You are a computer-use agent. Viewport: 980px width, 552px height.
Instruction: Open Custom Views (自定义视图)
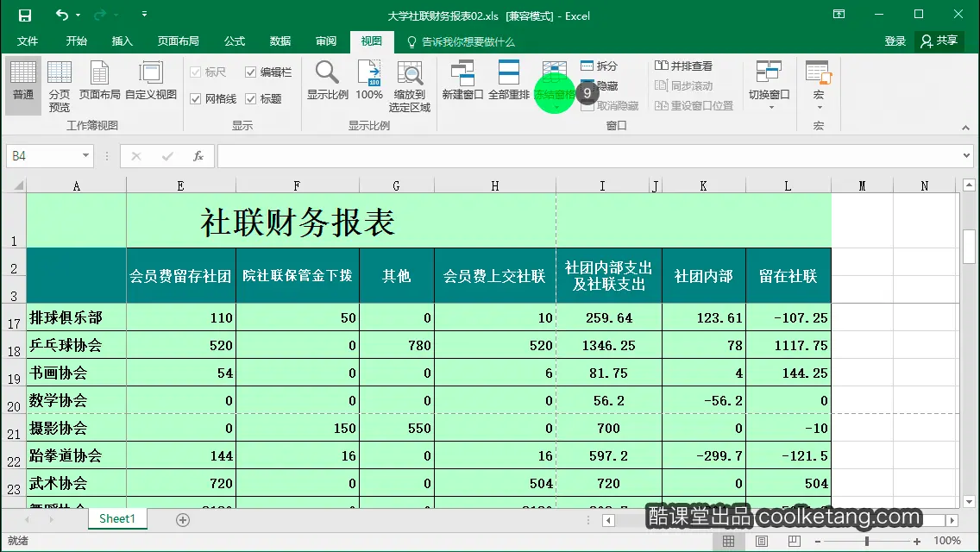151,80
